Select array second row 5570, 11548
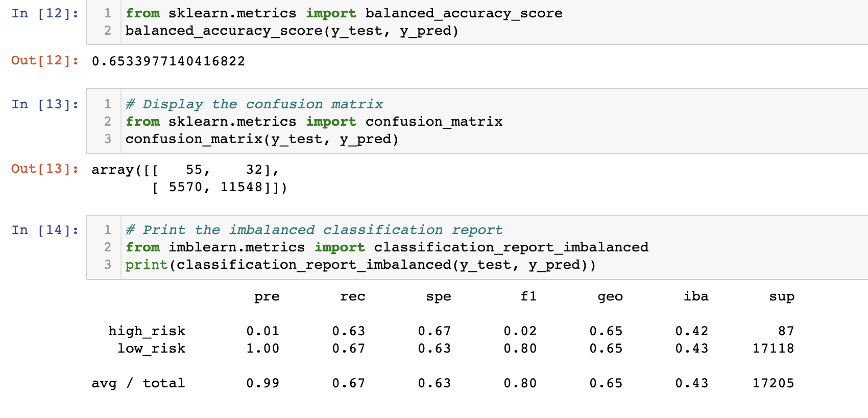 tap(220, 187)
